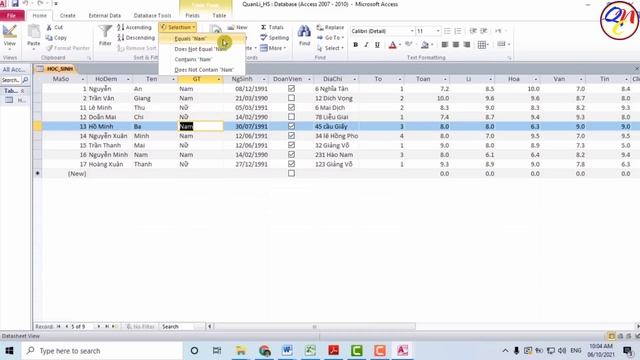This screenshot has width=640, height=360.
Task: Choose Equals "Nam" menu option
Action: 202,38
